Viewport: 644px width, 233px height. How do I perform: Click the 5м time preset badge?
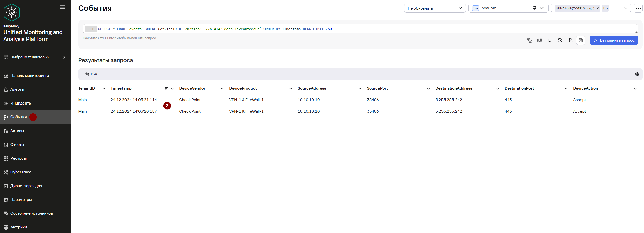[x=476, y=8]
